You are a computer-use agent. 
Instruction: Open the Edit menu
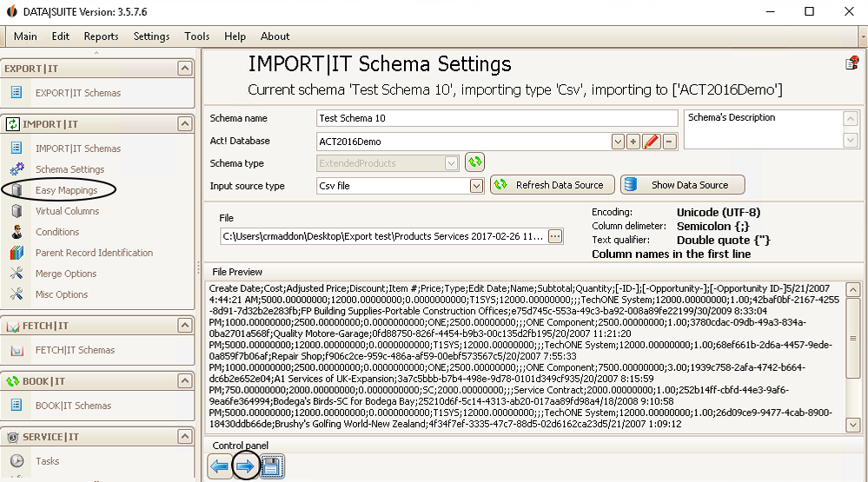point(60,36)
